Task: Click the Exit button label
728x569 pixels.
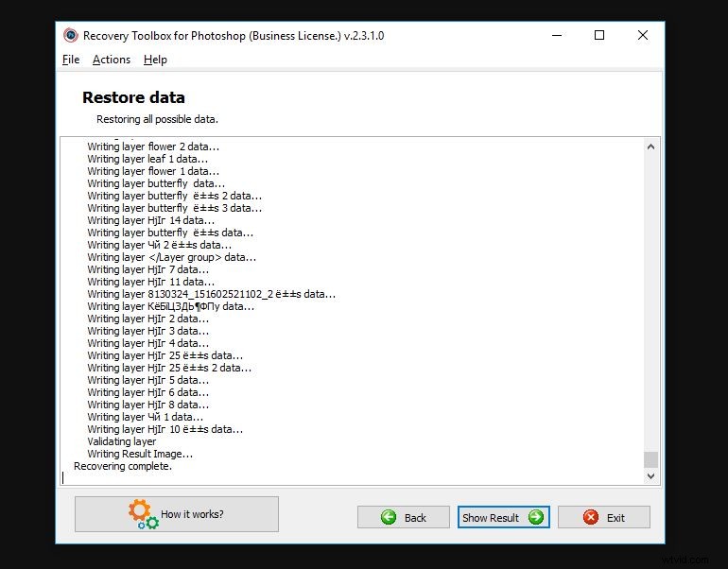Action: (615, 517)
